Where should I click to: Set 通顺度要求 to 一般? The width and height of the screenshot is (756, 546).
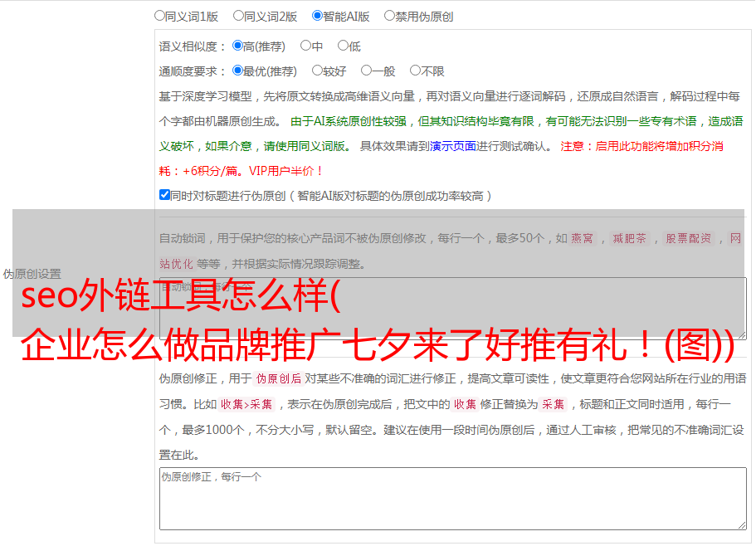(x=367, y=71)
